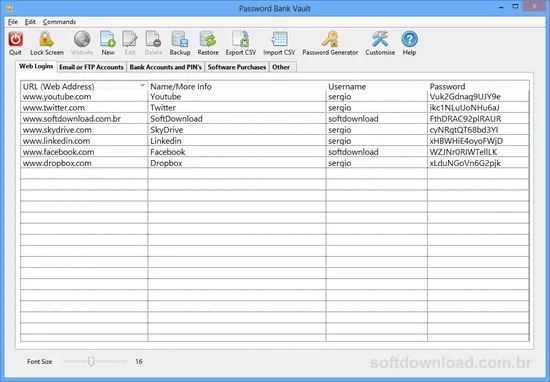Switch to Bank Accounts and PIN's tab
This screenshot has height=382, width=550.
click(x=166, y=67)
